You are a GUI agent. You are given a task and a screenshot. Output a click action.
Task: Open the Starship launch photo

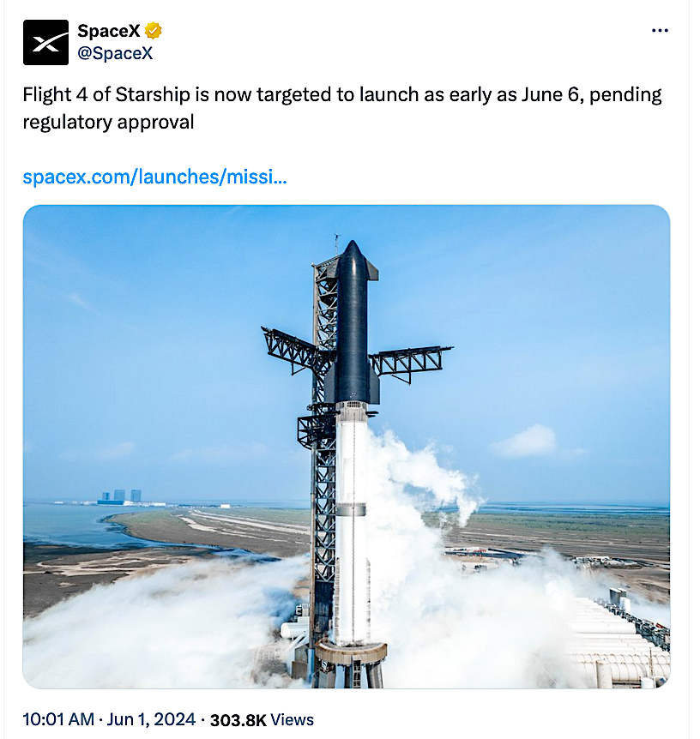tap(346, 446)
